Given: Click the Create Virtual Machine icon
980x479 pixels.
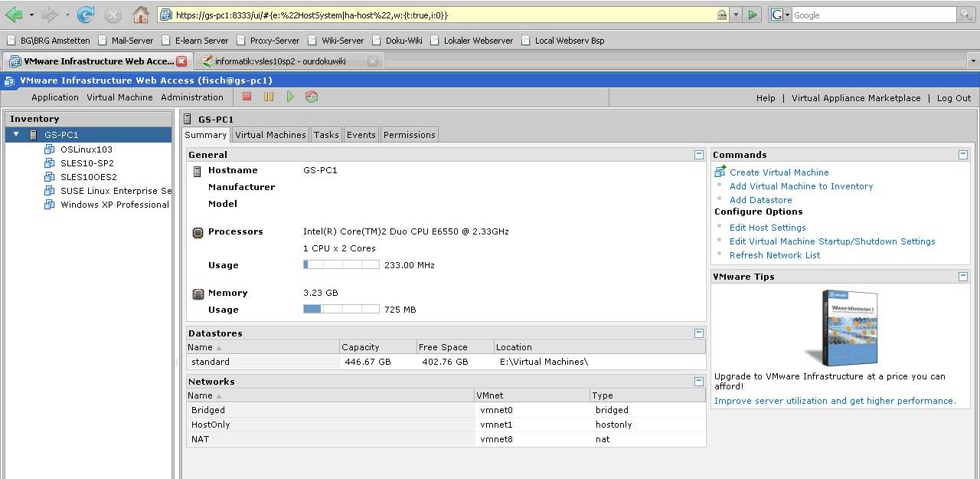Looking at the screenshot, I should pos(720,172).
